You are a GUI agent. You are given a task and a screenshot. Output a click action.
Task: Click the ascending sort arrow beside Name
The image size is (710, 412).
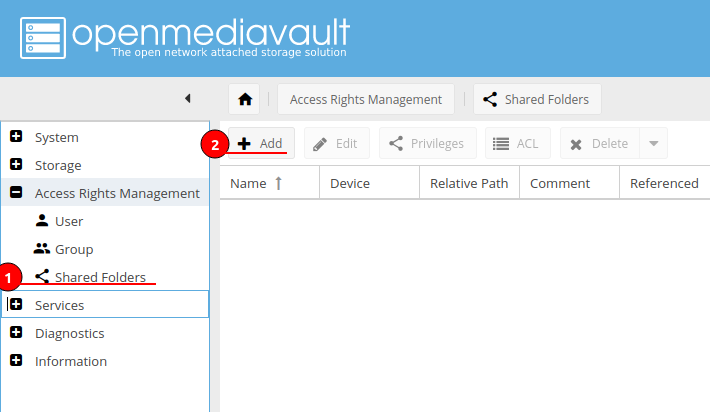[278, 183]
